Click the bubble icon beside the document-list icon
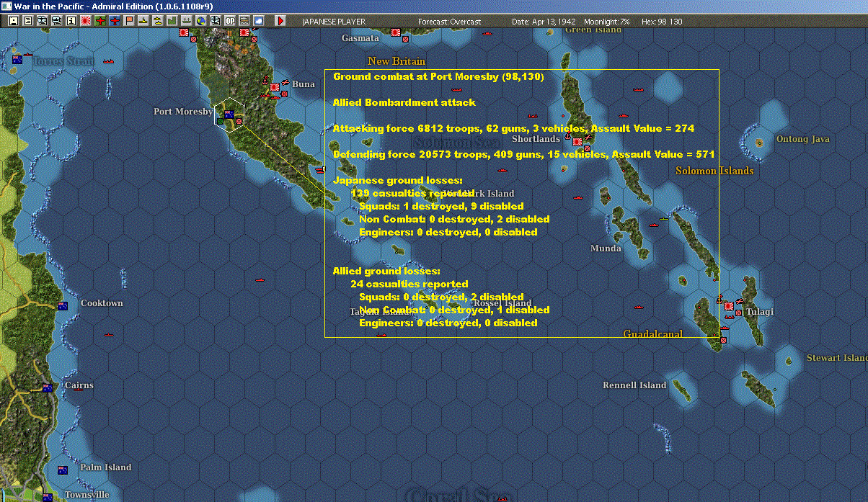This screenshot has width=868, height=502. point(42,21)
